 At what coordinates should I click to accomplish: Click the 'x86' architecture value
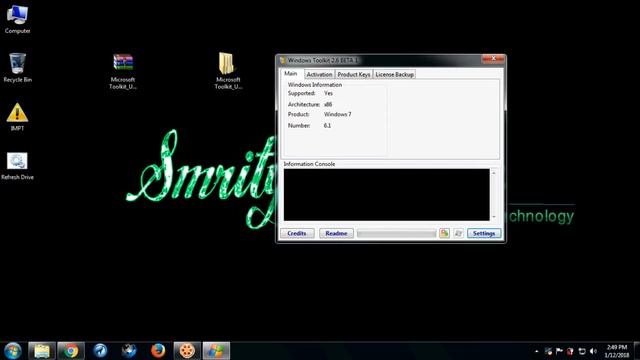(328, 104)
